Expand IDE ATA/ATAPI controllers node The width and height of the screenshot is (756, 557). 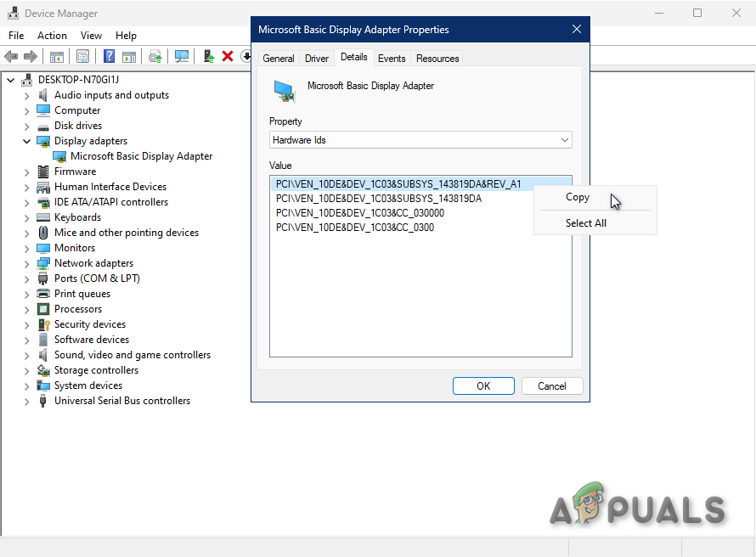pos(26,202)
